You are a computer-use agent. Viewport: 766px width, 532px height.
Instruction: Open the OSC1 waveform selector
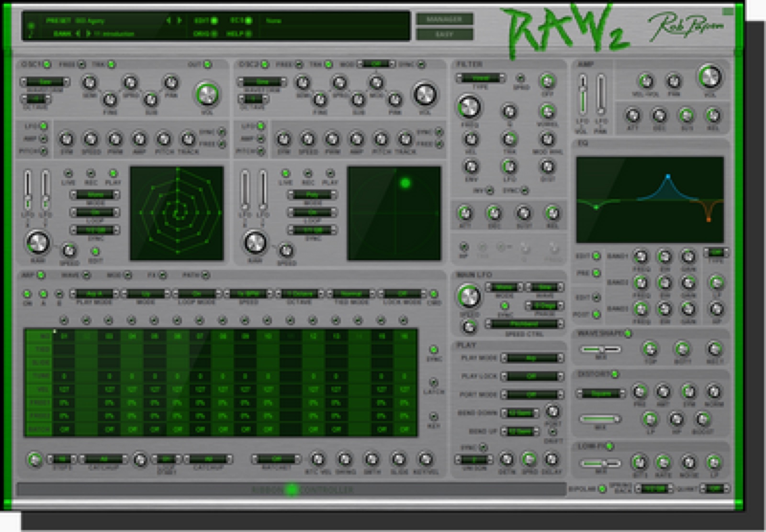point(45,82)
